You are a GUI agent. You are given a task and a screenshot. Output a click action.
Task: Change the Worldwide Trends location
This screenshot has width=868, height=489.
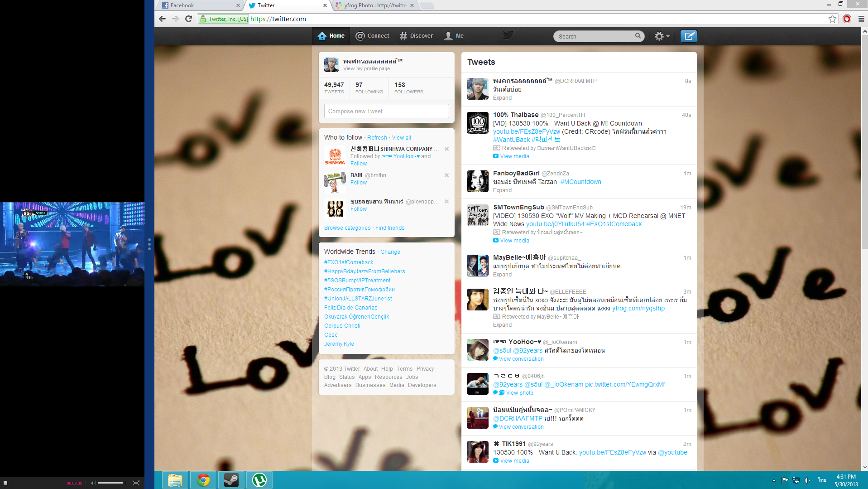click(x=390, y=252)
